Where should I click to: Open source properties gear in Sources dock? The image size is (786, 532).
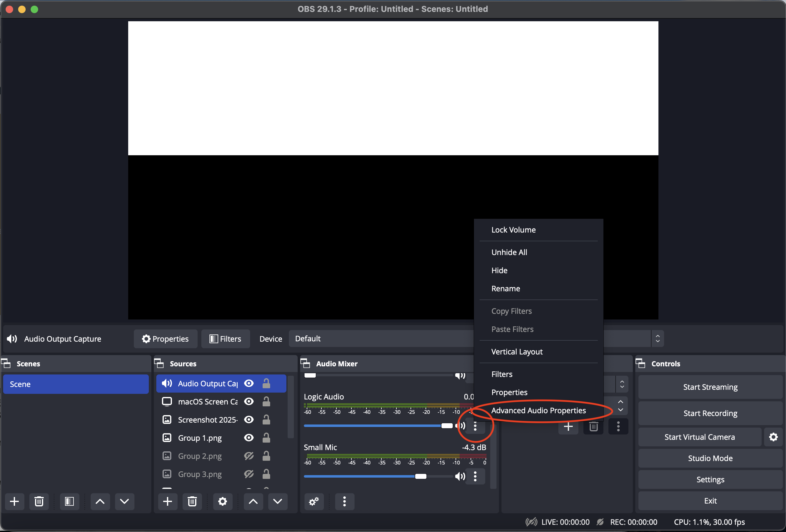222,501
